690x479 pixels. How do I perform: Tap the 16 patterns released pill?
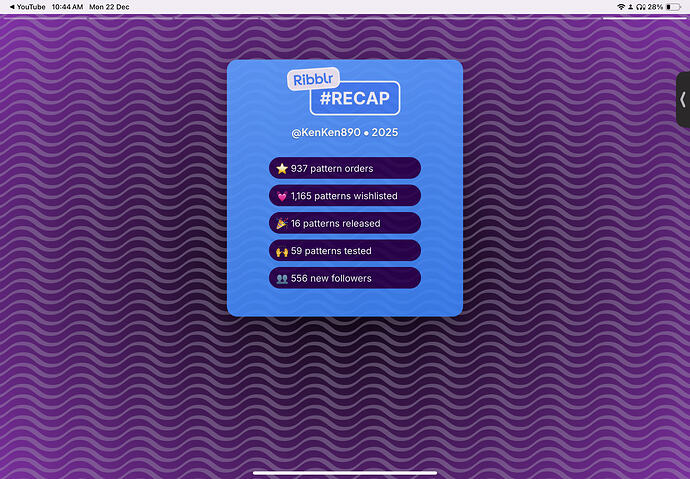pyautogui.click(x=345, y=223)
